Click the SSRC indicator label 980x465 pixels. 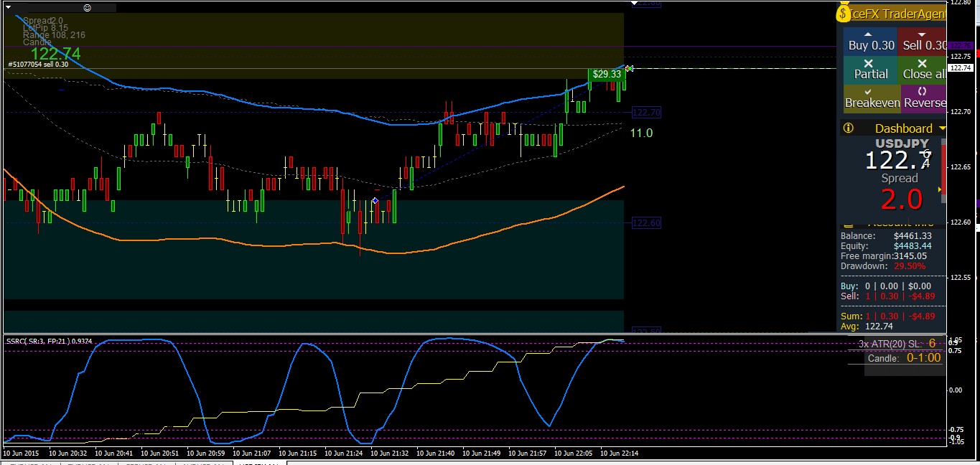tap(49, 341)
